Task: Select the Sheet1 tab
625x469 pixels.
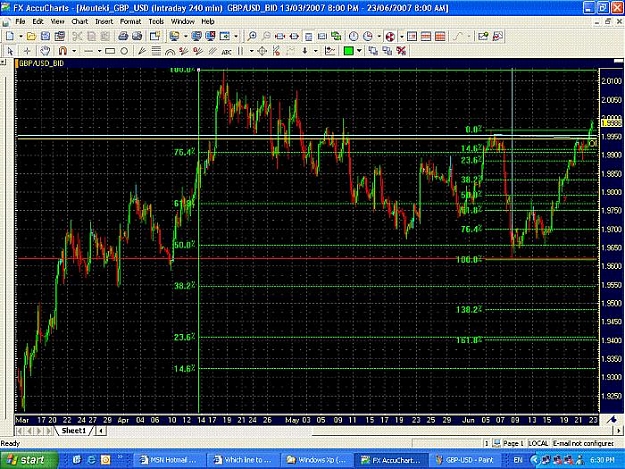Action: [x=74, y=431]
